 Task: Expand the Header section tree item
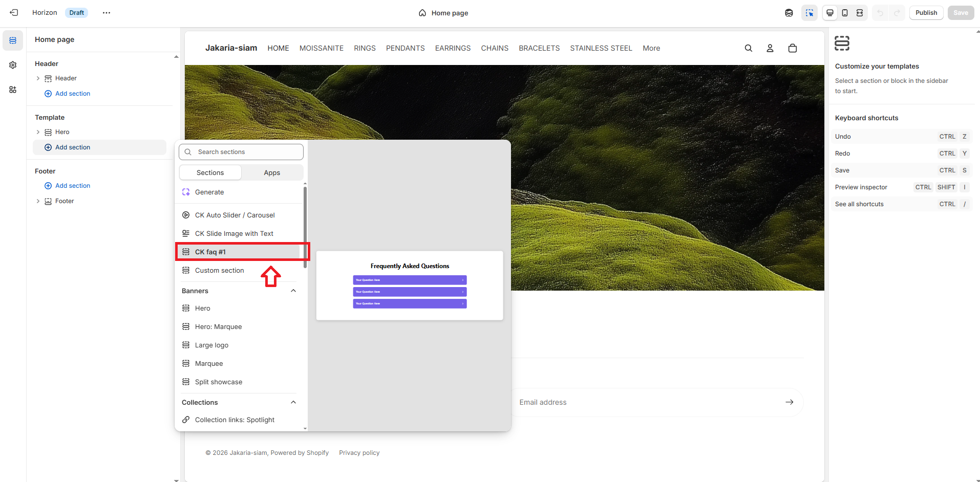pos(38,78)
